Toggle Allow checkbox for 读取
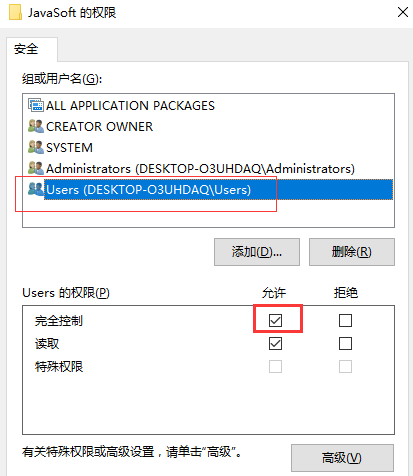Image resolution: width=413 pixels, height=476 pixels. point(275,343)
